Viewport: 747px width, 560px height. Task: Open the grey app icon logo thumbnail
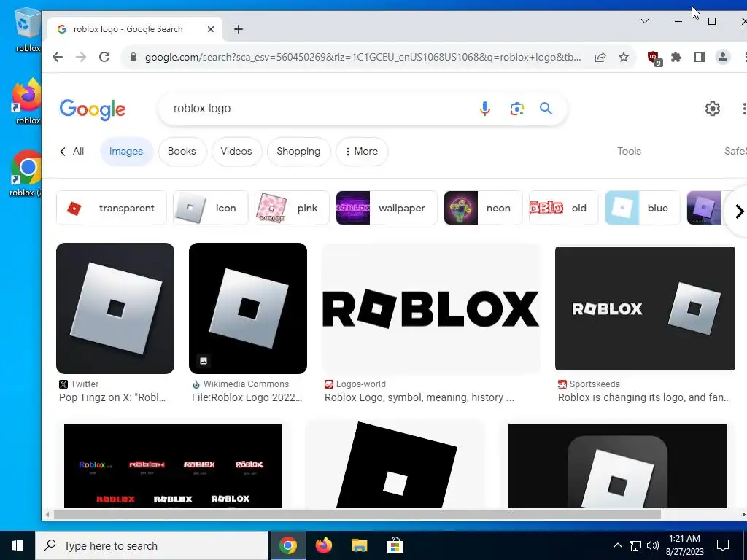(x=618, y=466)
